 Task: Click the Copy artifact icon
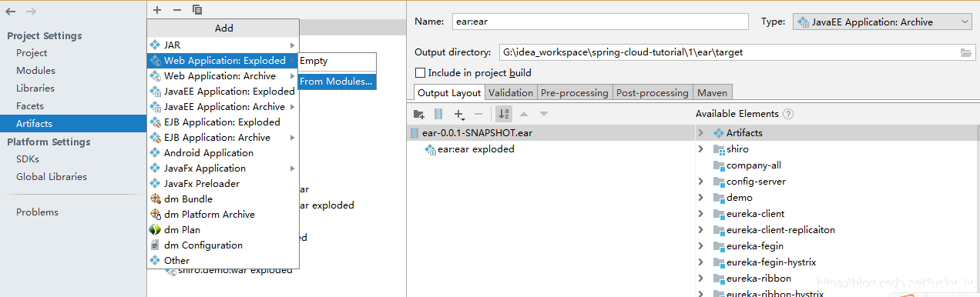point(197,10)
